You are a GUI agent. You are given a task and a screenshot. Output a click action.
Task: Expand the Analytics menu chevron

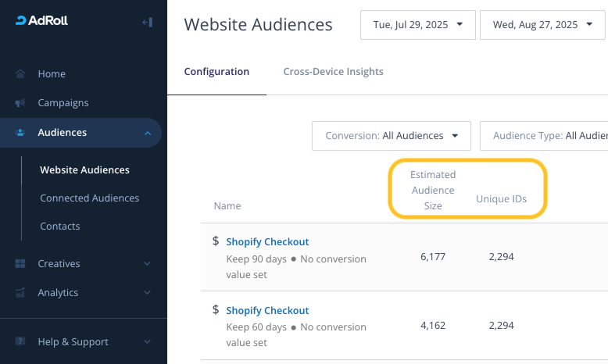click(x=148, y=293)
